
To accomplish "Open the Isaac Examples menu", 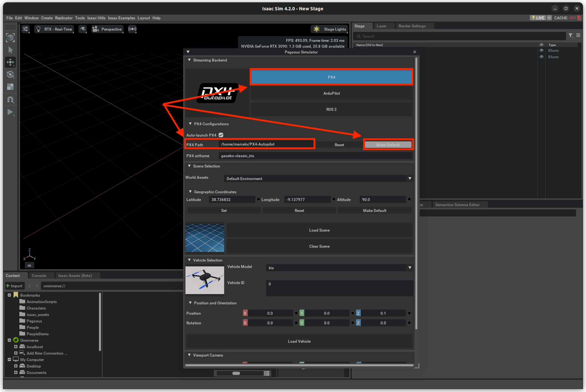I will [122, 18].
